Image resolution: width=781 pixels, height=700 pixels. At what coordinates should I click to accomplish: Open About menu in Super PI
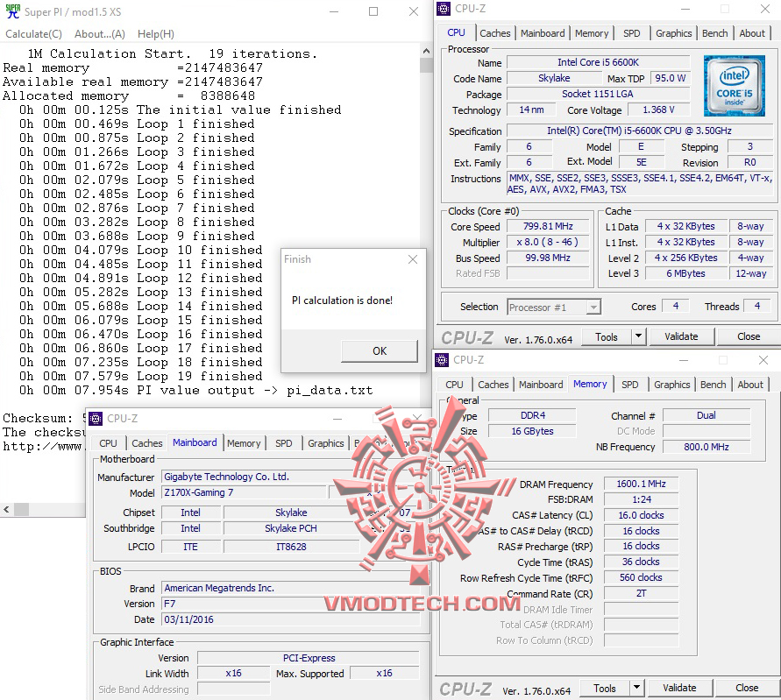pos(100,34)
